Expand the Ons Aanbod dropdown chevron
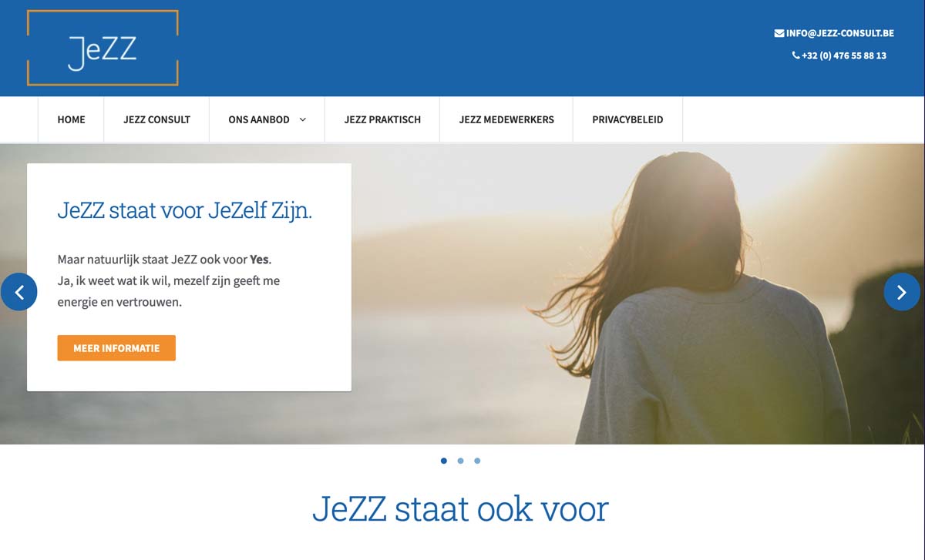Screen dimensions: 925x560 click(303, 119)
